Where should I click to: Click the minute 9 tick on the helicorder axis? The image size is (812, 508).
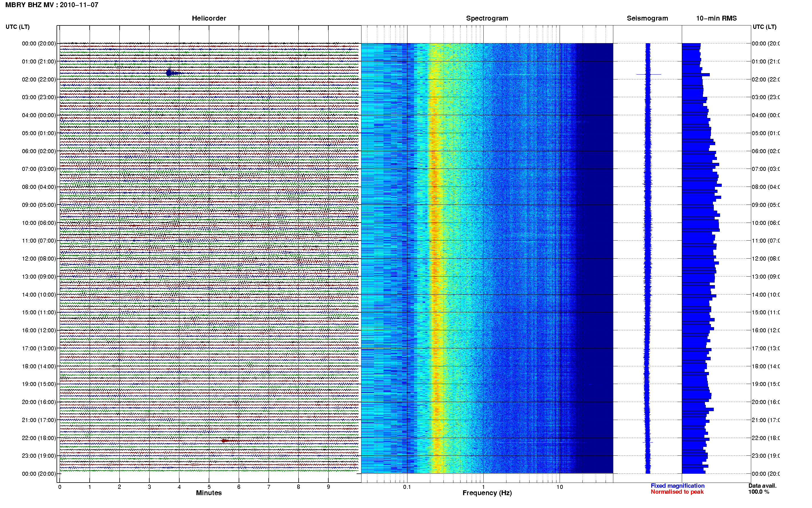pos(328,487)
